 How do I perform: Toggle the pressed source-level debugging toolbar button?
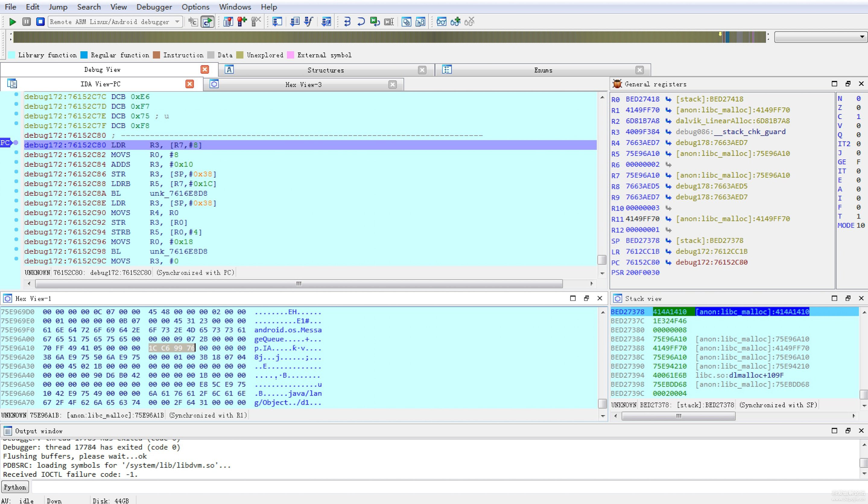pos(207,22)
